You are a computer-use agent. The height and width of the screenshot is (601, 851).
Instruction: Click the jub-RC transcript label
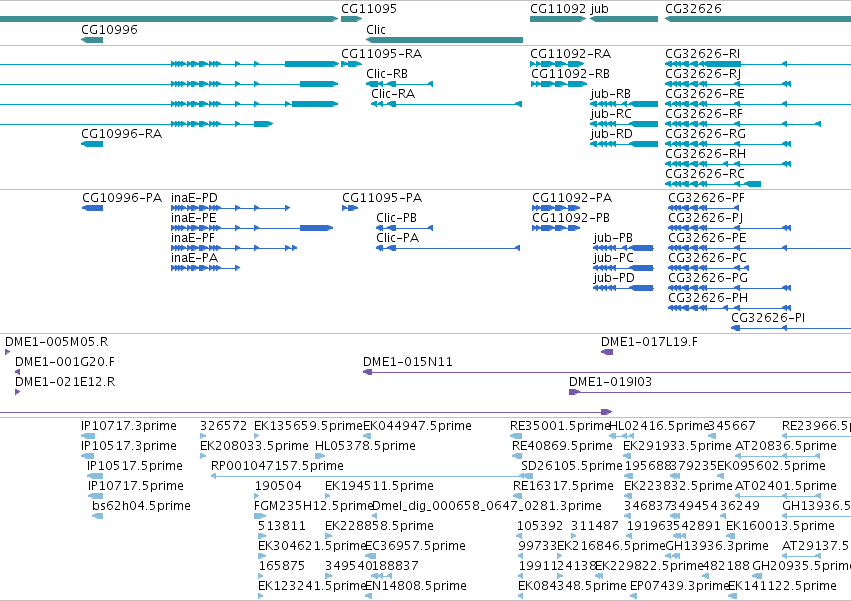click(x=611, y=114)
